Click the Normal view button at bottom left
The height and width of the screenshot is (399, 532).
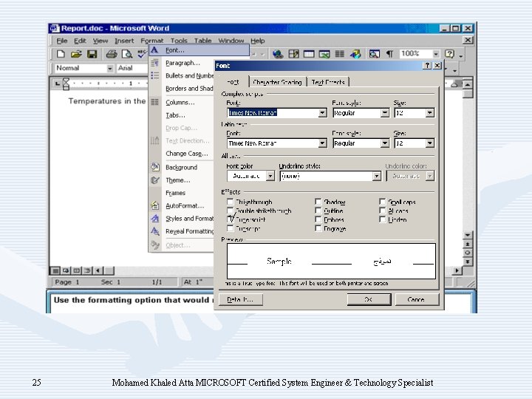(55, 270)
